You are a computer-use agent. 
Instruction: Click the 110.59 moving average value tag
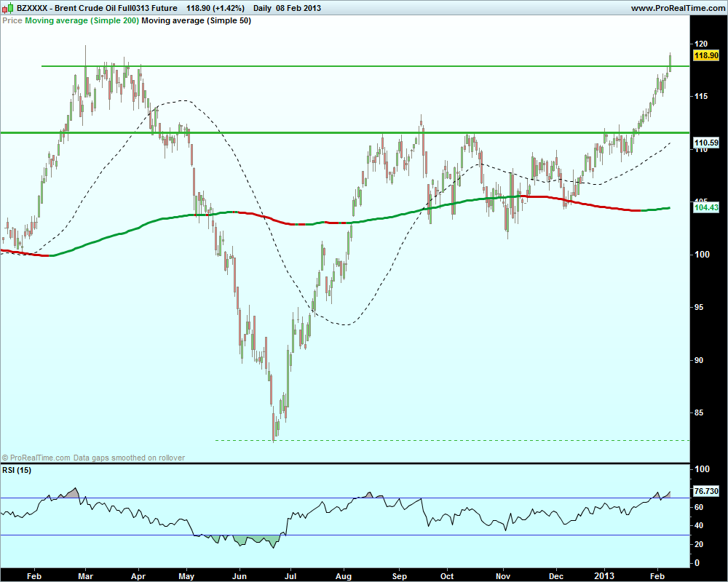[x=706, y=143]
